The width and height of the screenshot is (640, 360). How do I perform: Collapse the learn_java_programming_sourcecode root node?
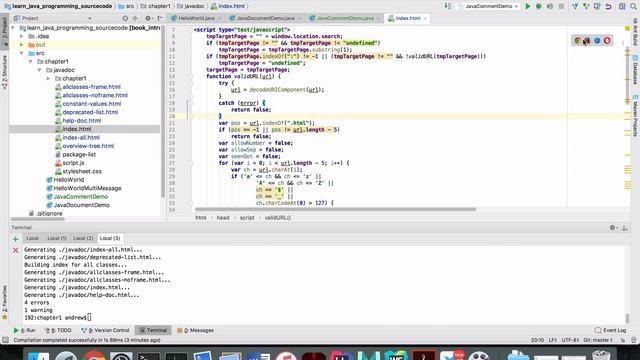[x=13, y=28]
